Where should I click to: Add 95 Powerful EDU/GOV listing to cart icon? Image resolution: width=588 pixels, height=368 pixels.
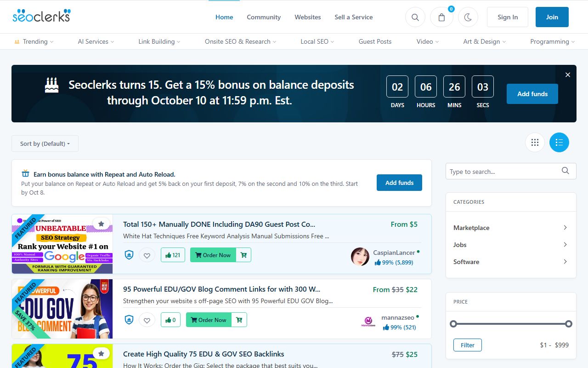[x=239, y=320]
